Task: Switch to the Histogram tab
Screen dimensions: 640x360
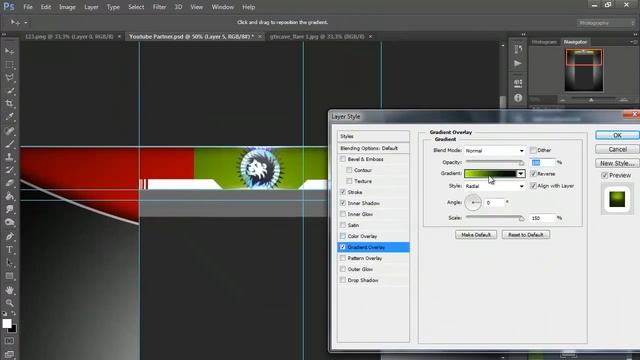Action: pos(544,42)
